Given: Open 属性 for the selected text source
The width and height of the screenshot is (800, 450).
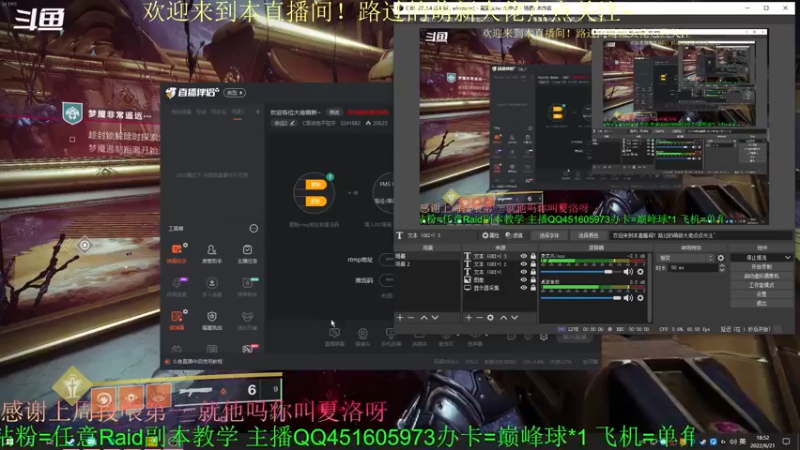Looking at the screenshot, I should tap(491, 235).
